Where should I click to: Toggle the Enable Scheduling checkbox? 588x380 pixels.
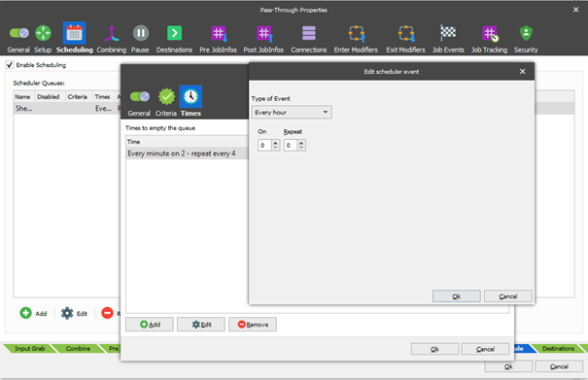[x=10, y=65]
